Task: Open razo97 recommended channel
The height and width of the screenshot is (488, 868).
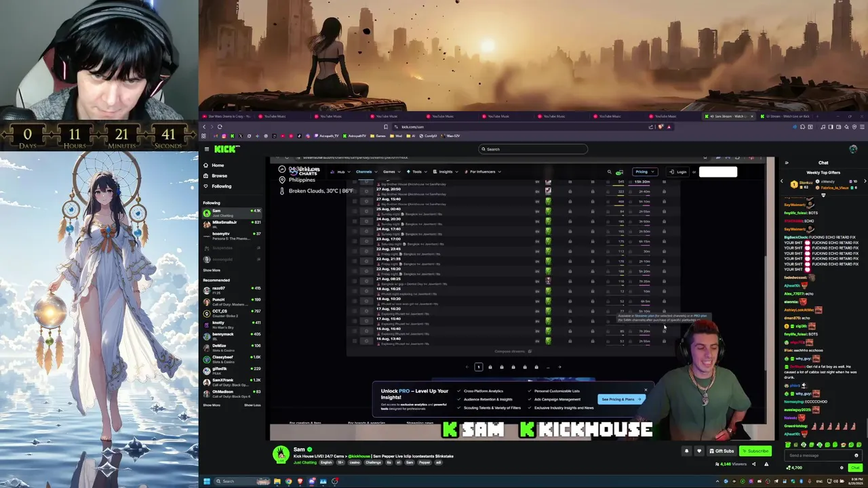Action: pos(231,290)
